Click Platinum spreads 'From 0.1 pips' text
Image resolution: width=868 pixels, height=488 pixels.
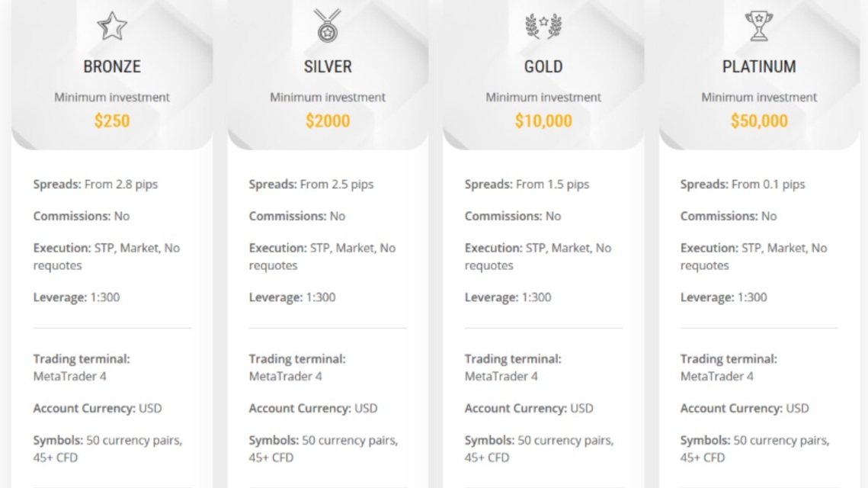[x=768, y=185]
